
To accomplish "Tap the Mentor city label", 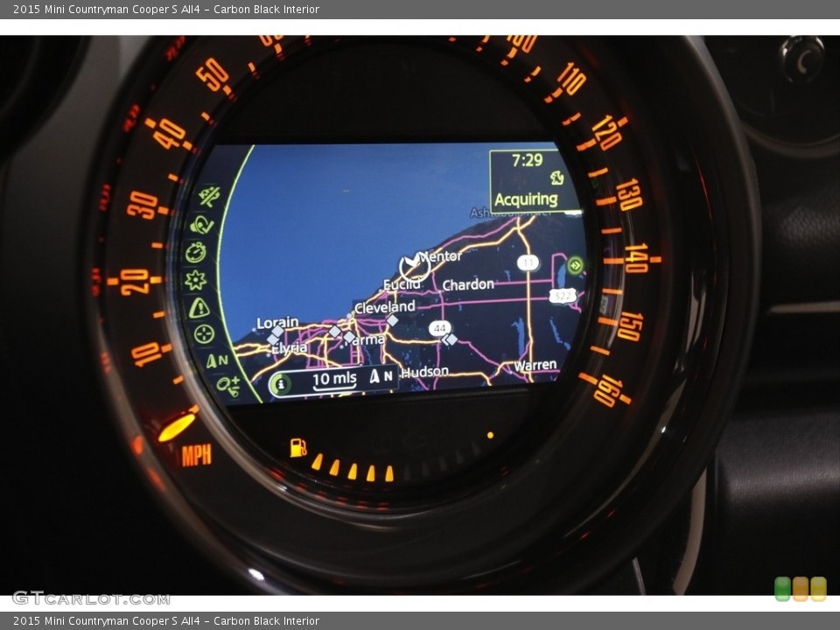I will click(440, 256).
